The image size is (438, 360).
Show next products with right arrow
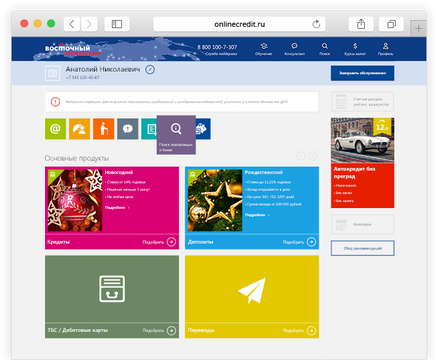pos(313,156)
